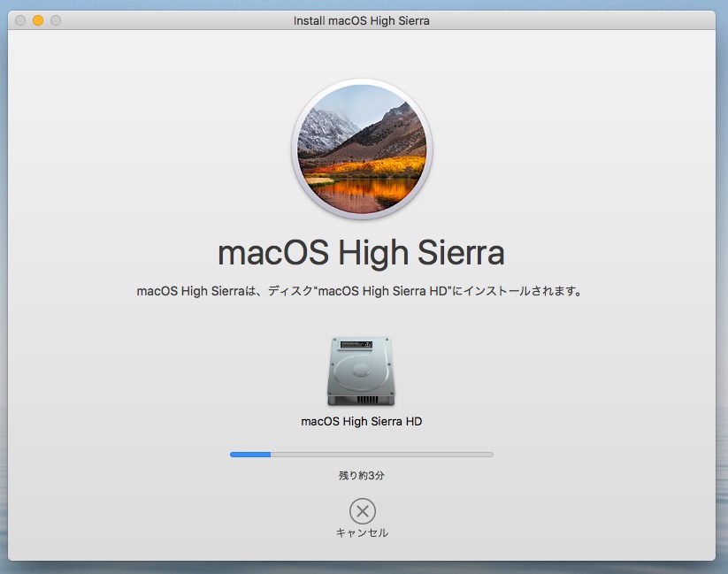Screen dimensions: 728x574
Task: Click the 残り約3分 remaining time text
Action: click(362, 476)
